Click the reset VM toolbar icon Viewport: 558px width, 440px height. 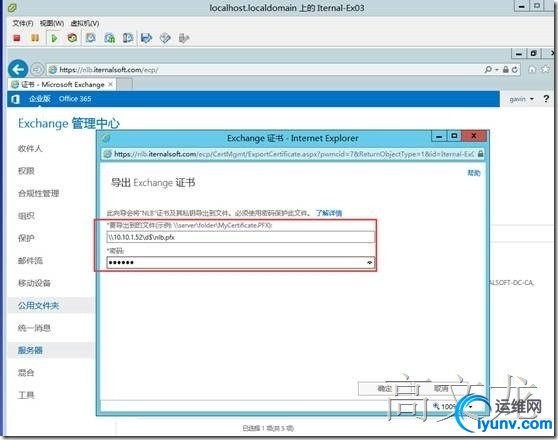click(x=72, y=38)
